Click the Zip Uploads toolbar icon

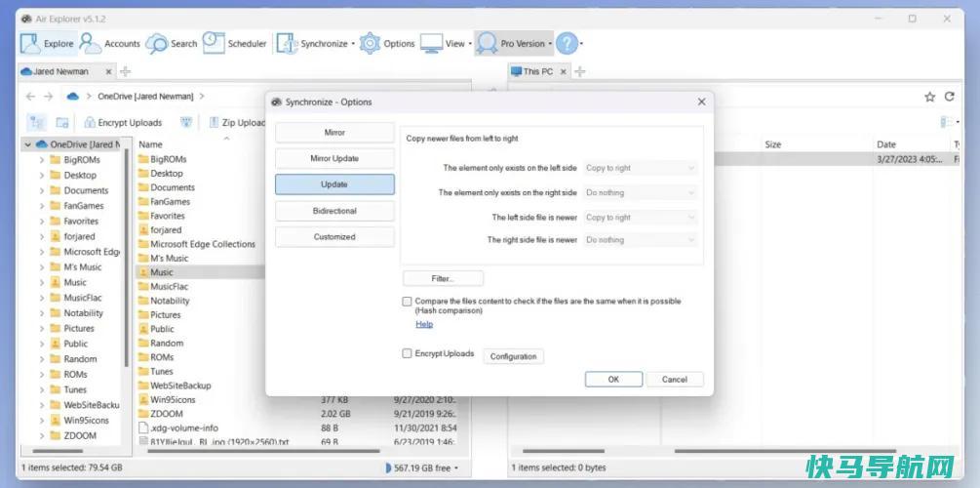click(x=214, y=123)
